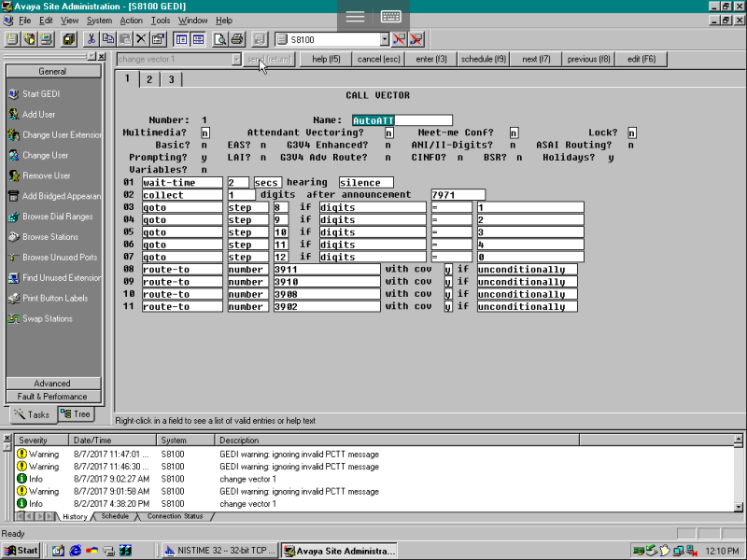
Task: Open the Swap Stations task
Action: click(x=48, y=319)
